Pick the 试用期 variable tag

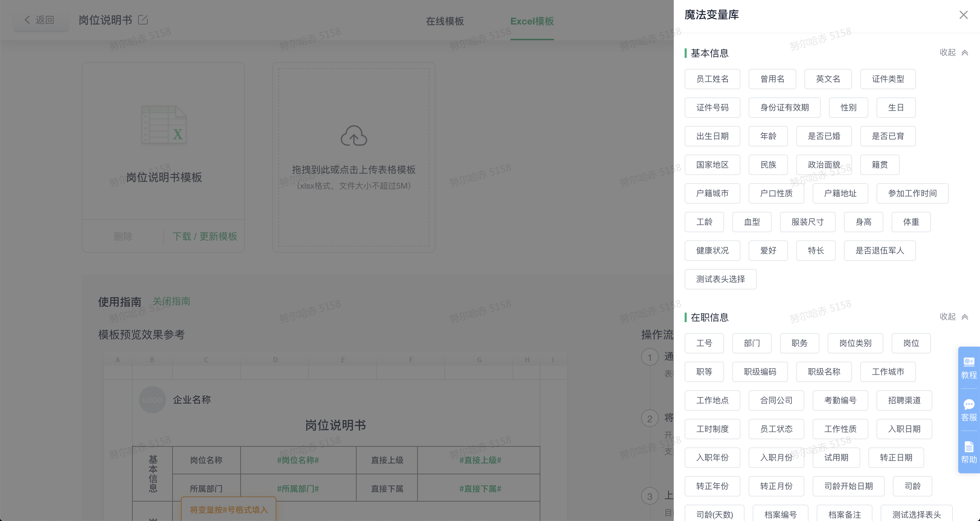point(836,457)
